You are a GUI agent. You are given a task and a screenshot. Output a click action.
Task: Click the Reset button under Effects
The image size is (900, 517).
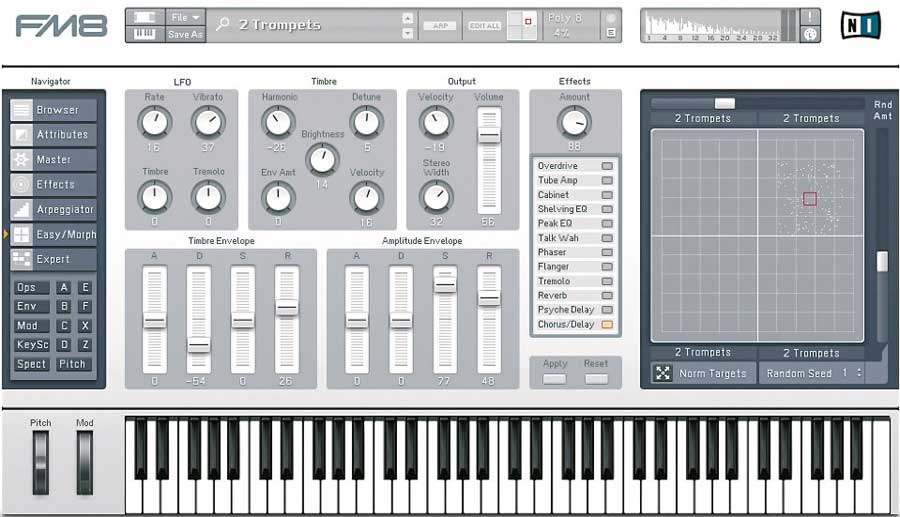click(x=596, y=379)
